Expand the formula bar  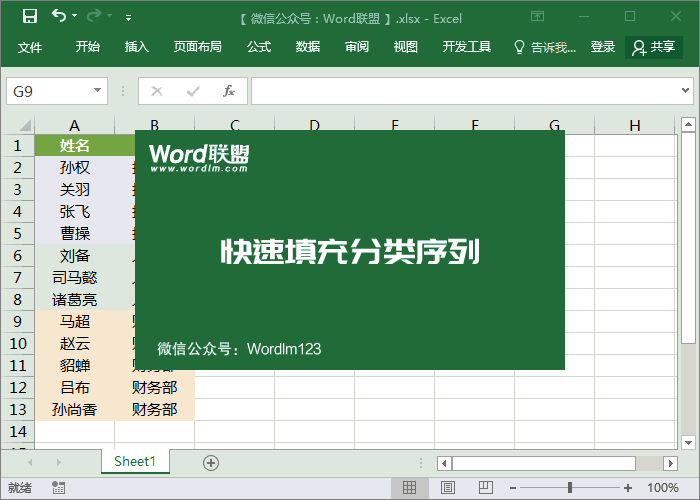point(685,91)
